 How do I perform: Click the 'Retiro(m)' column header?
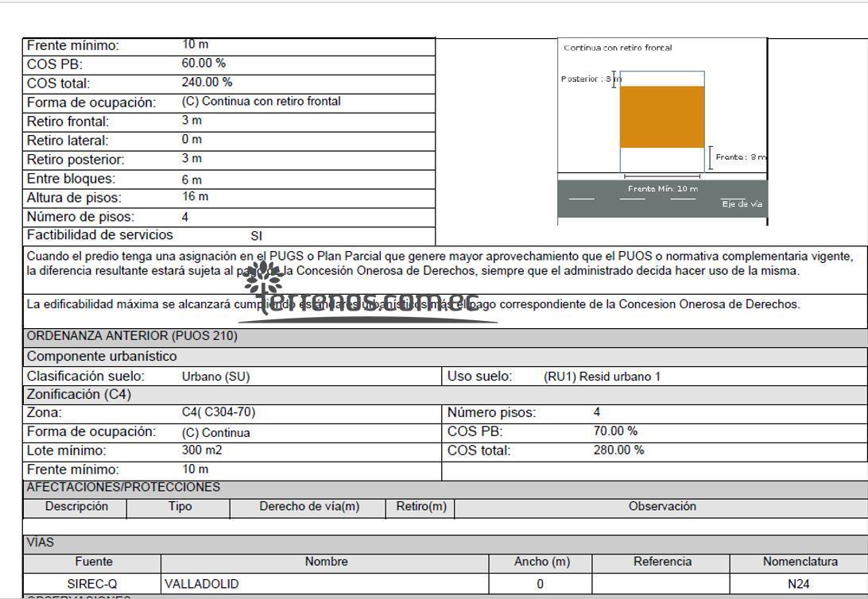click(421, 507)
